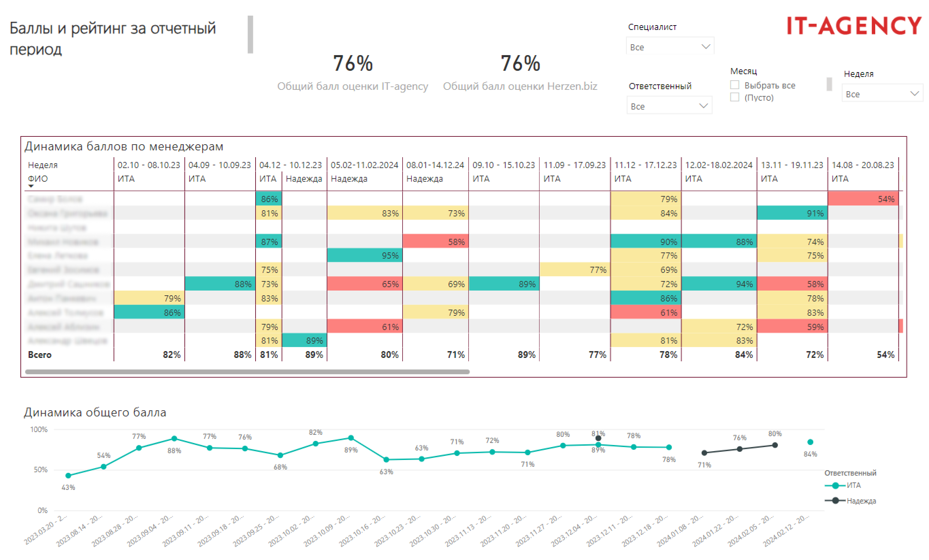This screenshot has height=560, width=929.
Task: Click column header 11.09 - 17.09.23
Action: 575,165
